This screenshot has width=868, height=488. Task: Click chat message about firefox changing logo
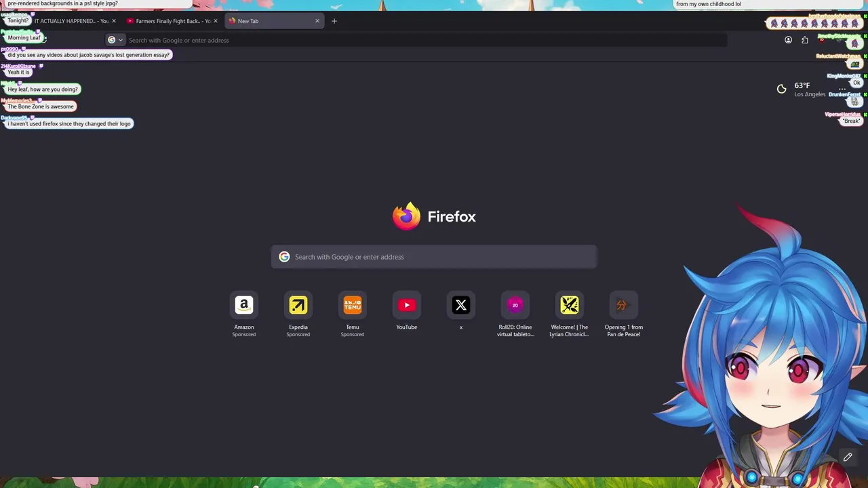click(x=69, y=123)
